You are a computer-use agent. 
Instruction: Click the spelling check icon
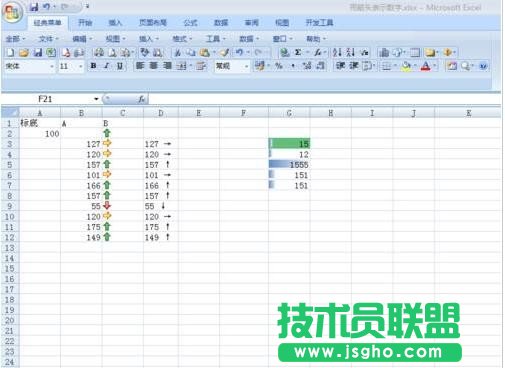click(x=145, y=52)
